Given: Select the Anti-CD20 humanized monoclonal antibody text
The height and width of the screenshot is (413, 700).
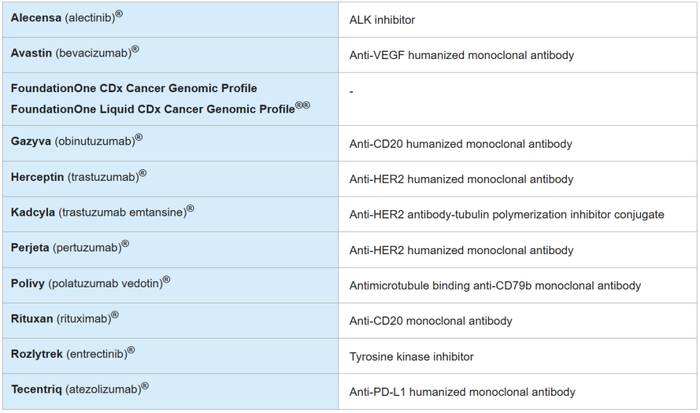Looking at the screenshot, I should tap(461, 144).
